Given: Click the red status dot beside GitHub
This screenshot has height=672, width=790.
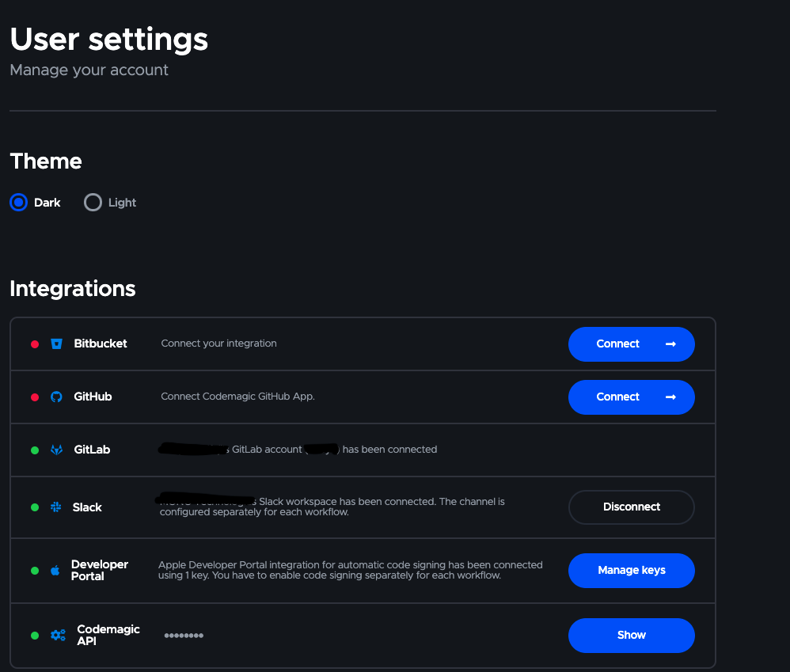Looking at the screenshot, I should [x=35, y=397].
